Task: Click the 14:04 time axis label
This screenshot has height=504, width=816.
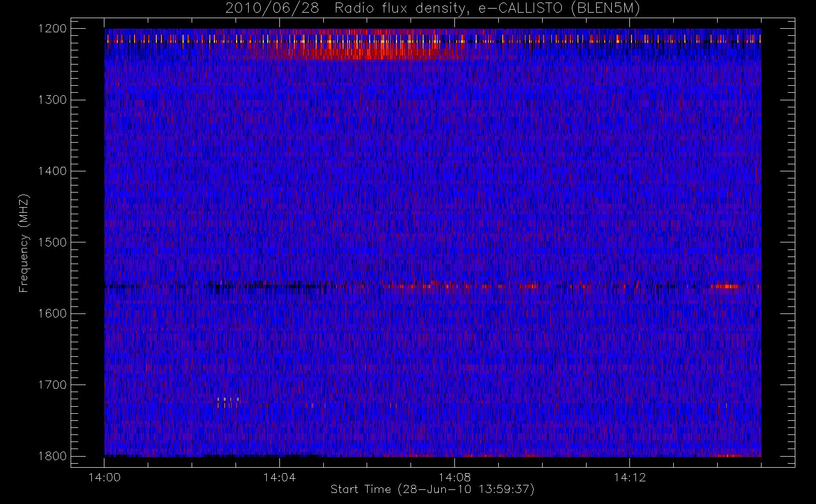Action: click(279, 477)
